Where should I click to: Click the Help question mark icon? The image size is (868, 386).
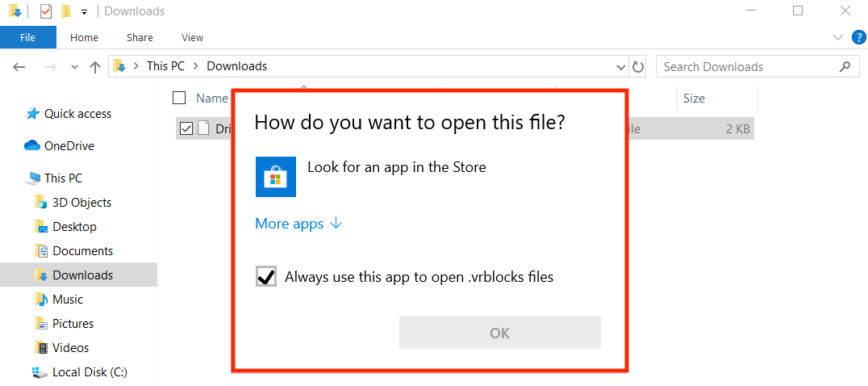[x=858, y=37]
